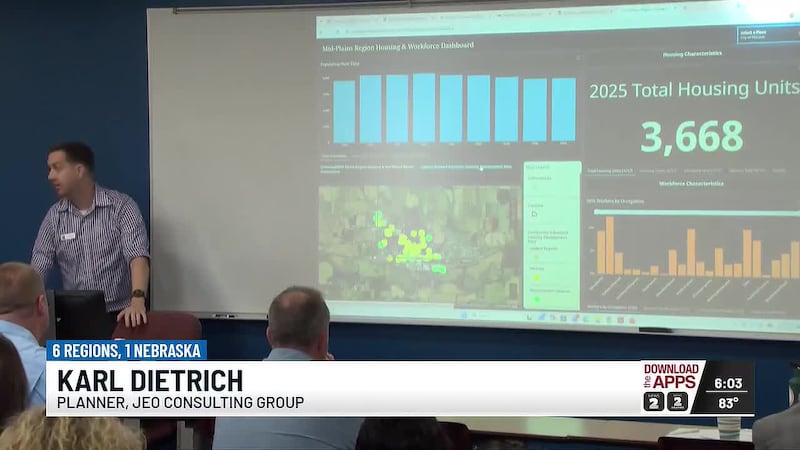Open the satellite map with yellow markers
Screen dimensions: 800x450
click(419, 243)
